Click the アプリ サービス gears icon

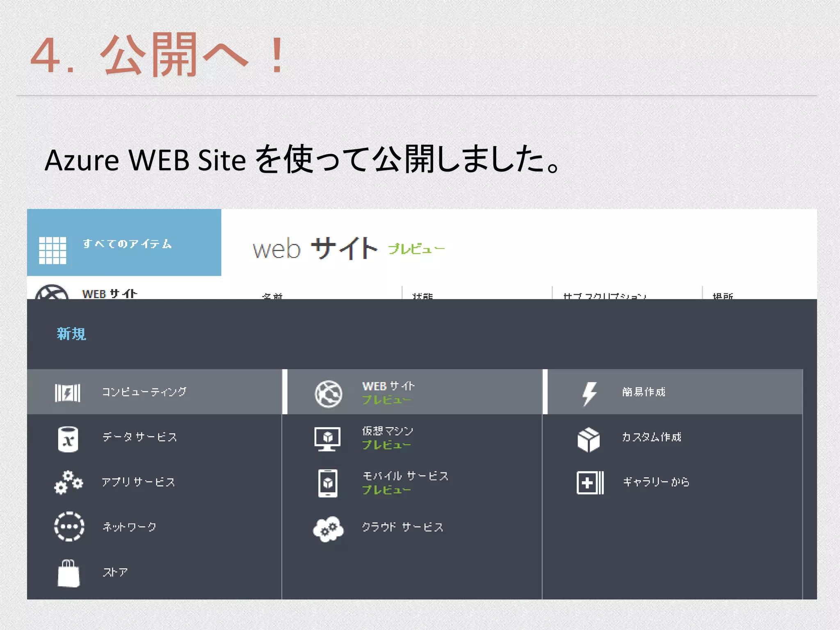click(x=68, y=482)
